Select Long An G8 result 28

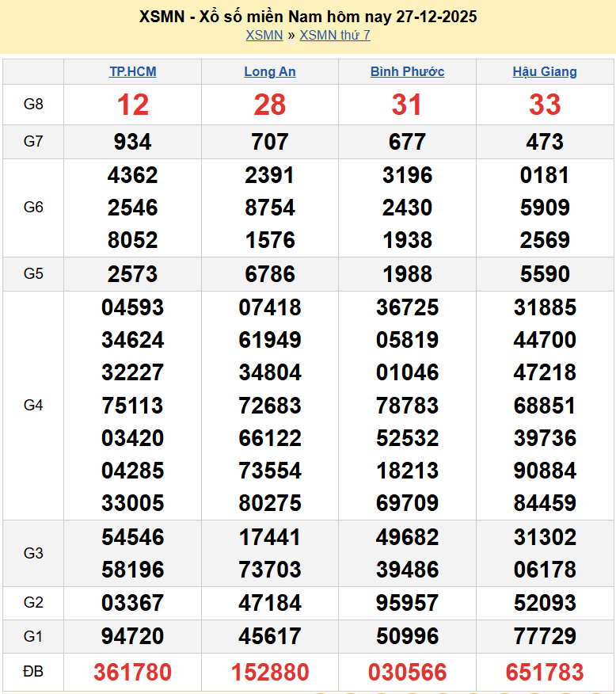click(270, 105)
